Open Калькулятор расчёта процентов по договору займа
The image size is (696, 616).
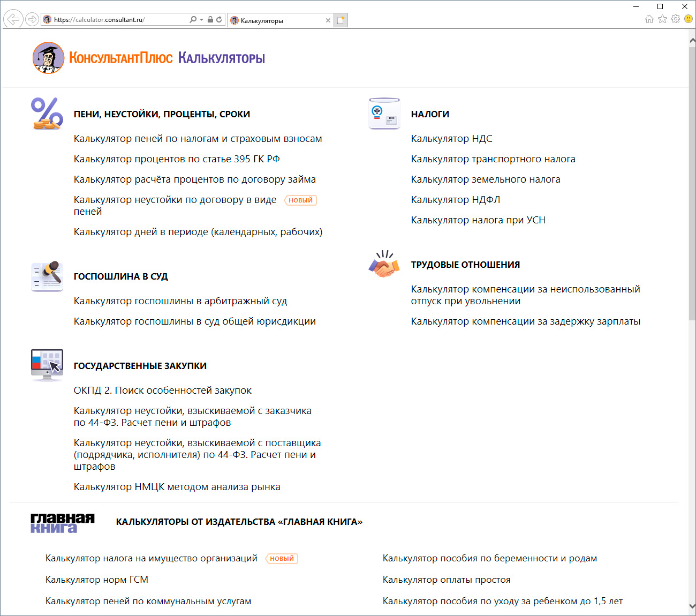pyautogui.click(x=194, y=179)
